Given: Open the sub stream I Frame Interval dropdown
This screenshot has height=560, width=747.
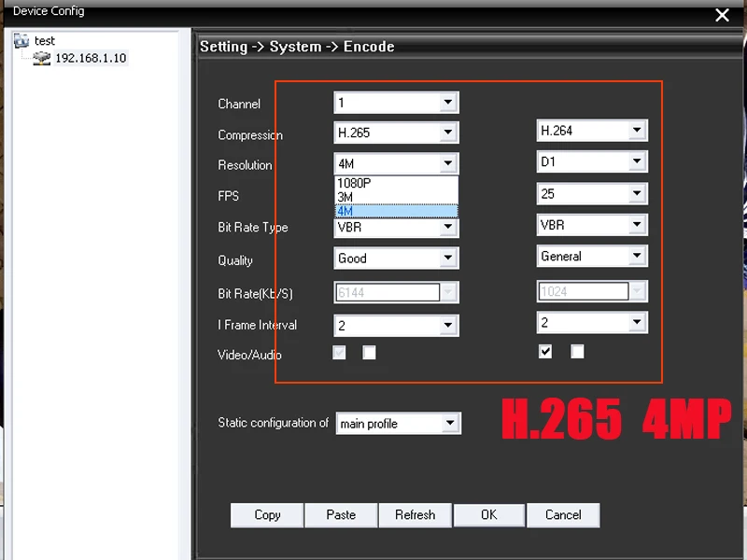Looking at the screenshot, I should (592, 323).
